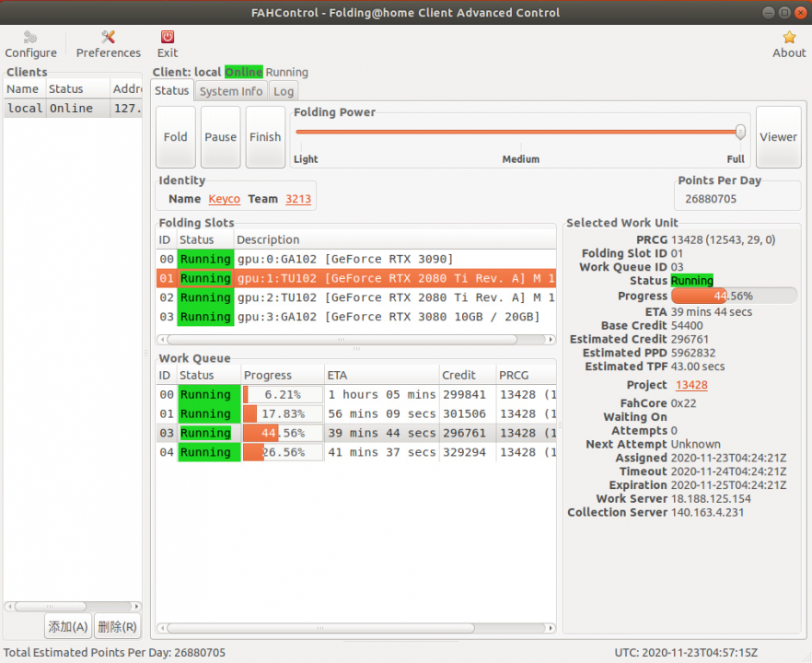This screenshot has width=812, height=663.
Task: Click the Folding Power slider handle
Action: tap(740, 132)
